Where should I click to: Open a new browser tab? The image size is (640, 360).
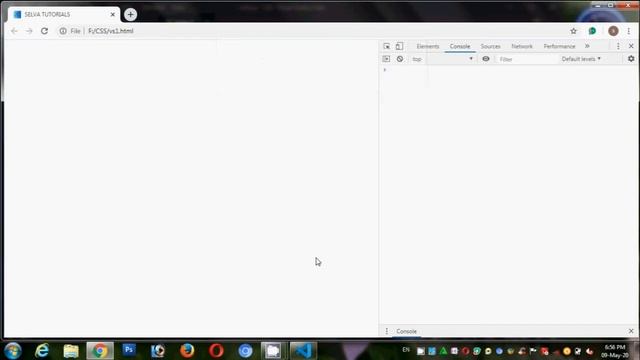point(131,14)
